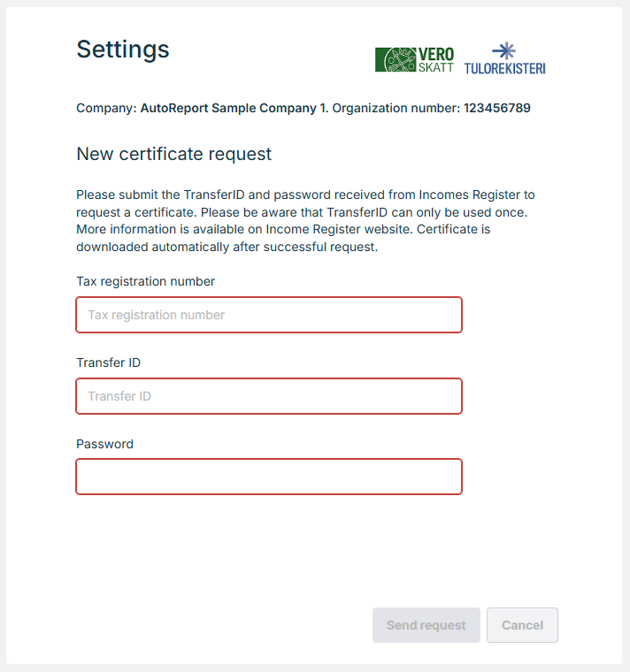Click into the Transfer ID input
Viewport: 630px width, 672px height.
(269, 396)
